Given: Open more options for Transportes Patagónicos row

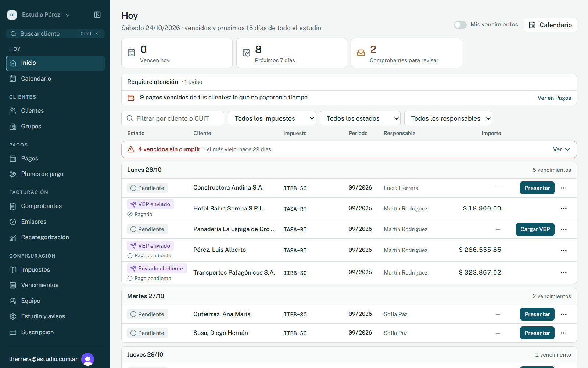Looking at the screenshot, I should [x=564, y=273].
